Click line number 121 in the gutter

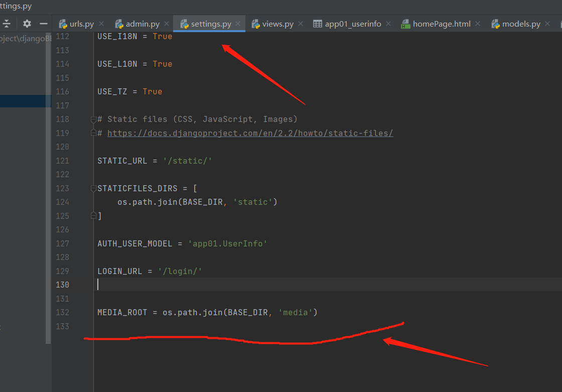[62, 161]
